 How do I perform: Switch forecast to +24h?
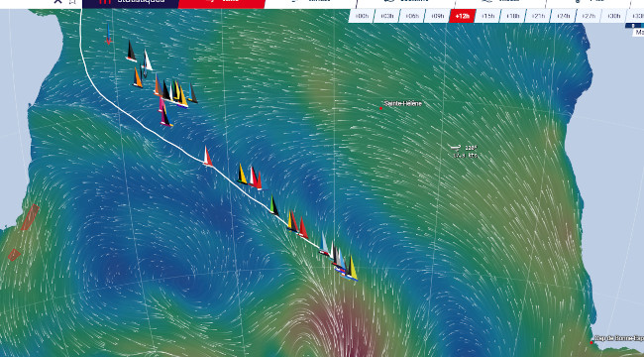563,16
